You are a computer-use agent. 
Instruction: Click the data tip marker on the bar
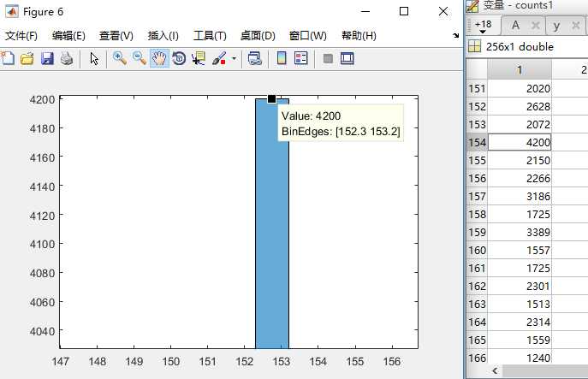(x=272, y=99)
